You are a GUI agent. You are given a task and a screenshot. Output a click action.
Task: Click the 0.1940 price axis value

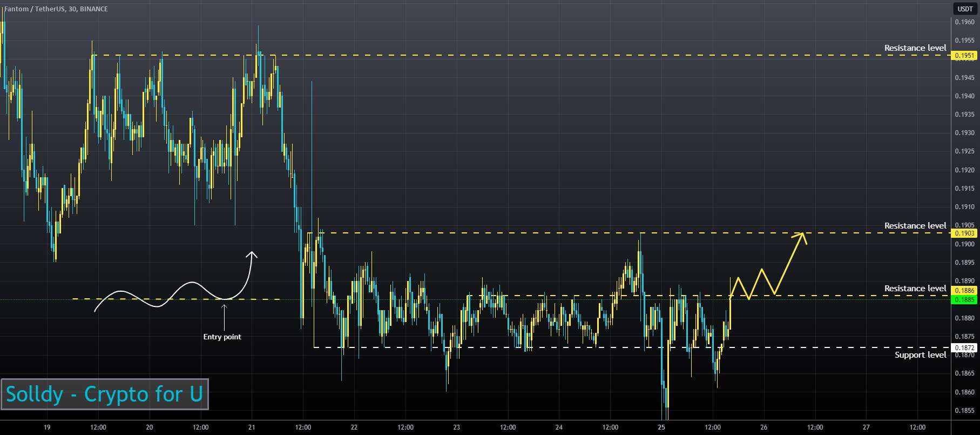point(964,96)
